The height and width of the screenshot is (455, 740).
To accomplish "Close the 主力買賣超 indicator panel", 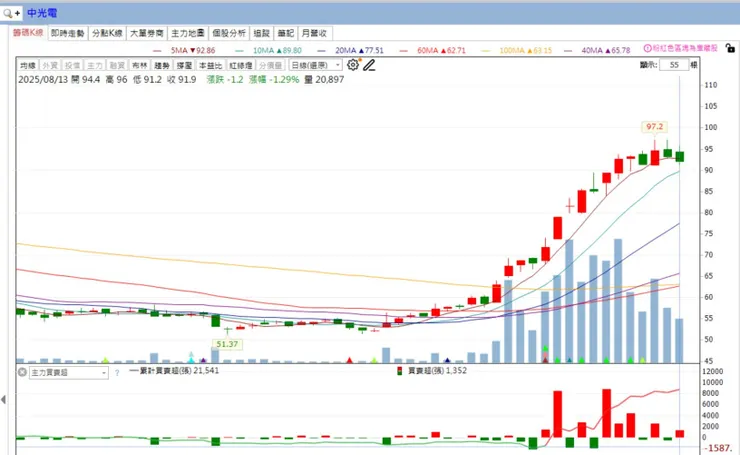I will point(22,372).
